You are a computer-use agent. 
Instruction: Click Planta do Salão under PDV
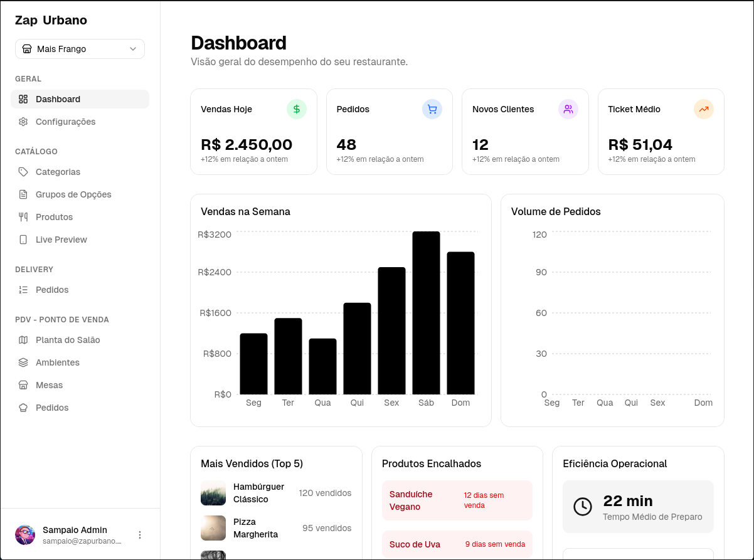(x=66, y=339)
